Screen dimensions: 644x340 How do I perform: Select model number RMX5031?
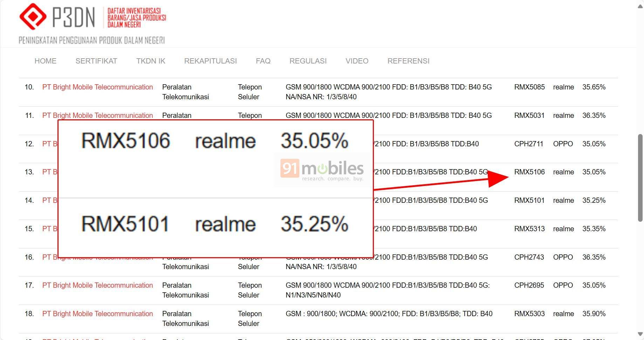click(x=529, y=115)
